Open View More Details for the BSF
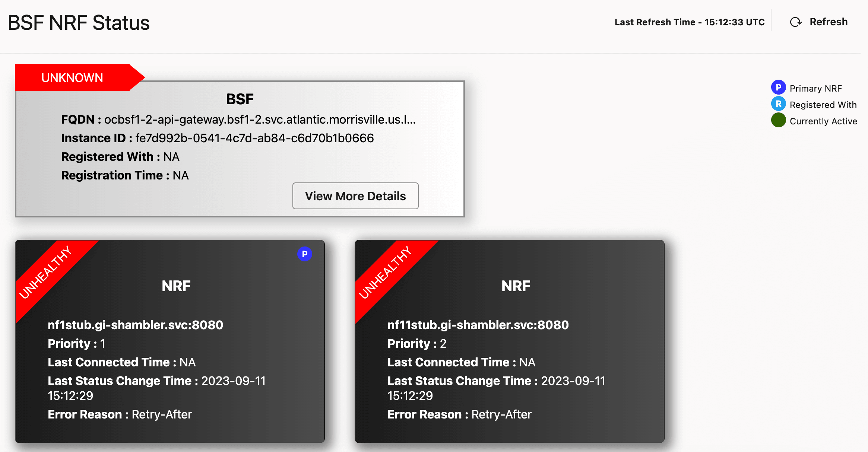 click(355, 196)
